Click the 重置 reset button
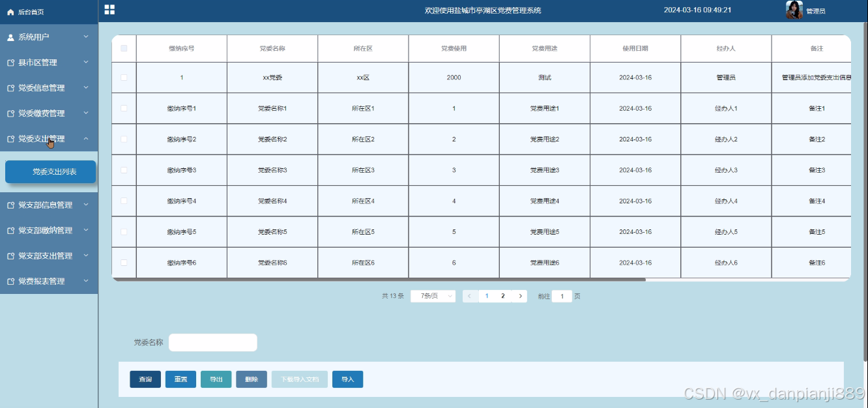 click(181, 379)
